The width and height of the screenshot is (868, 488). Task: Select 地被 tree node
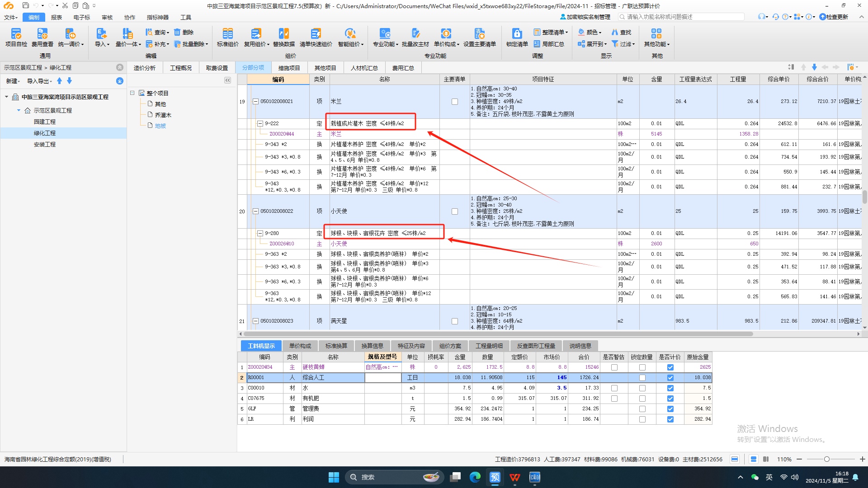tap(160, 126)
